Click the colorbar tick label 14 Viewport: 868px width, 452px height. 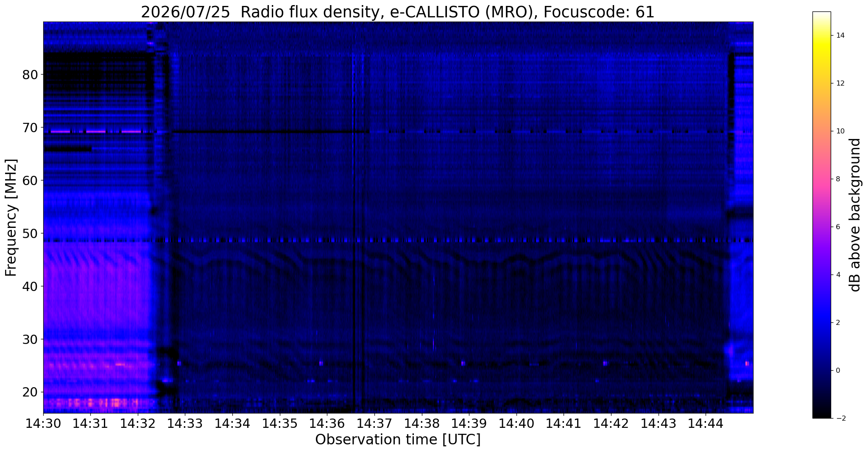click(x=840, y=36)
